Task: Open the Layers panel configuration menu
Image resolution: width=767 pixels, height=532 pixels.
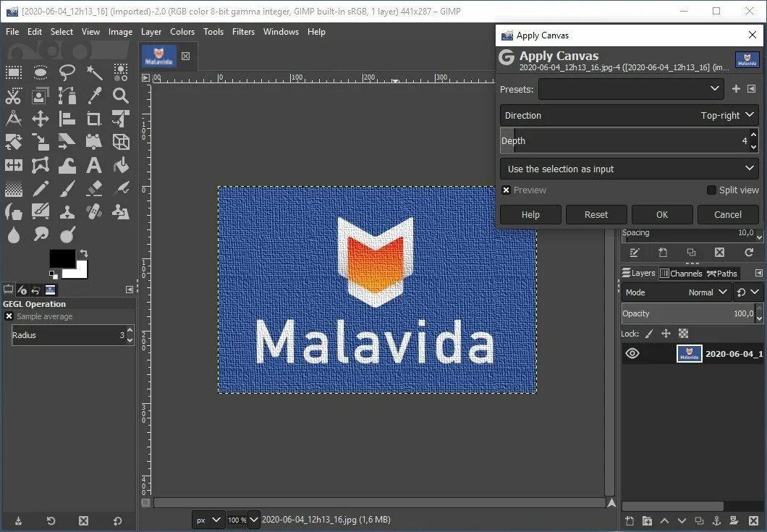Action: click(x=759, y=273)
